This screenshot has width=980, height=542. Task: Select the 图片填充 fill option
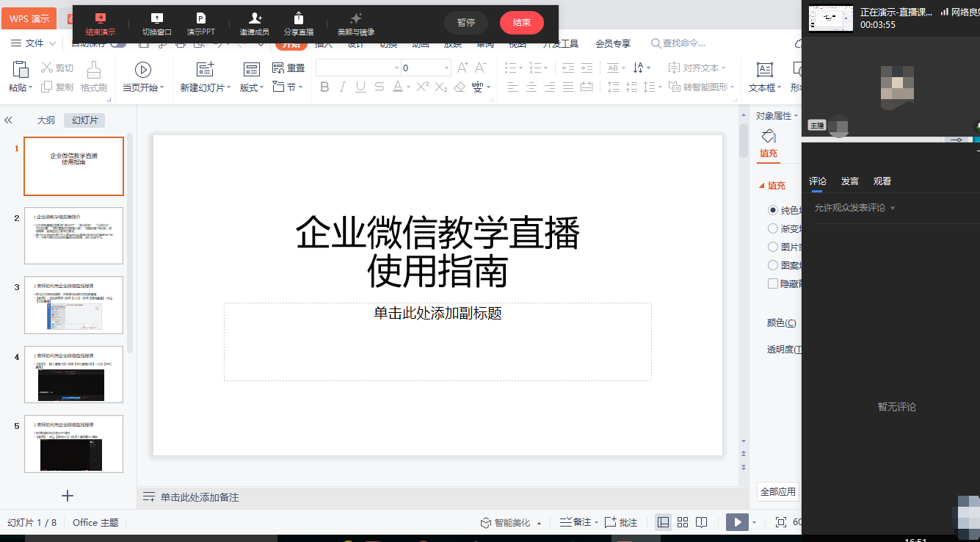click(772, 247)
